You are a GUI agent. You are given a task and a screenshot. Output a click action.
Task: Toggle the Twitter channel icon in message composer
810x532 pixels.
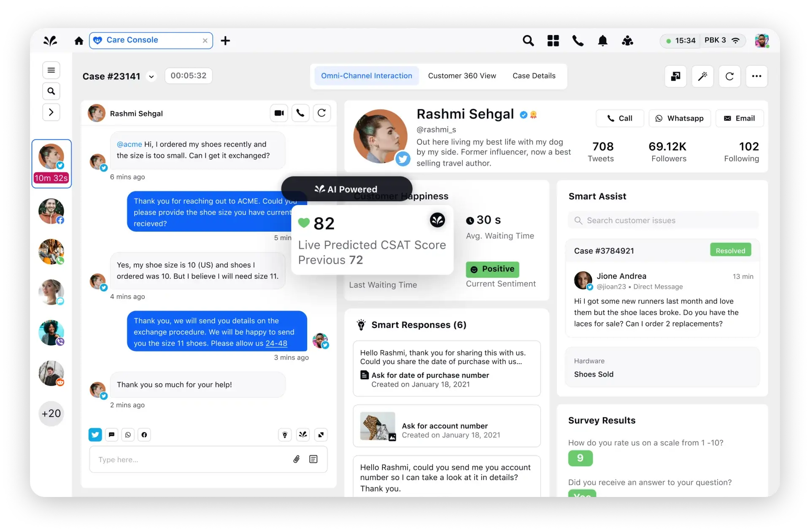(x=95, y=434)
